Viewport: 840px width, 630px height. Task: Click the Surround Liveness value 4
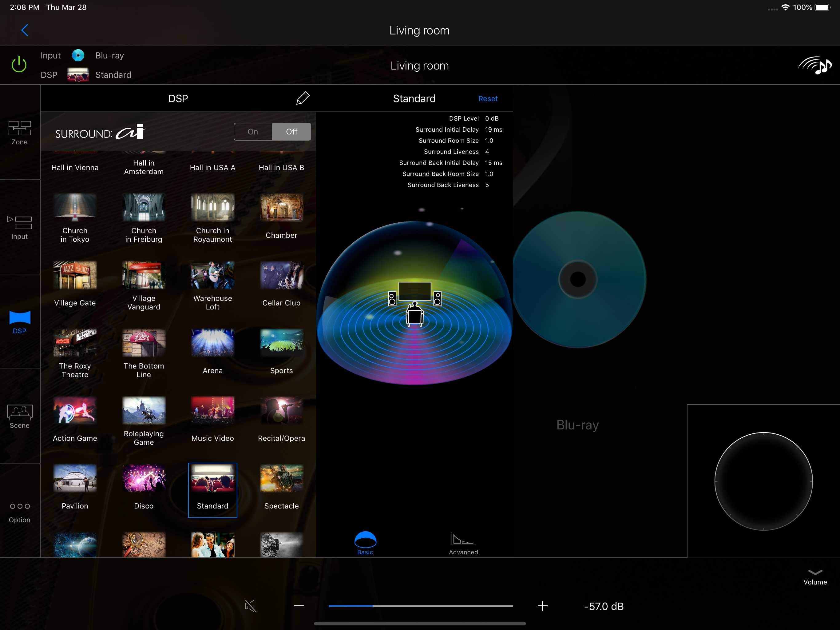pyautogui.click(x=487, y=152)
